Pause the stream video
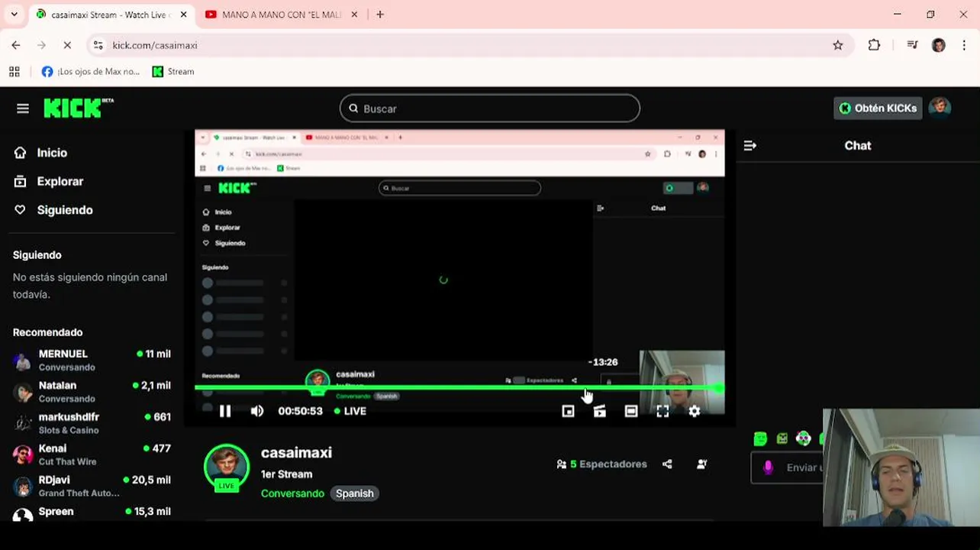 point(225,411)
